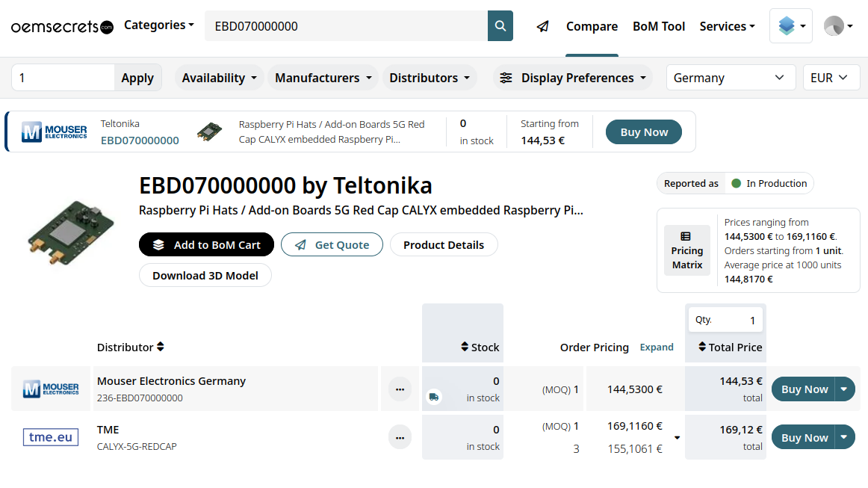Sort by Total Price column

701,347
